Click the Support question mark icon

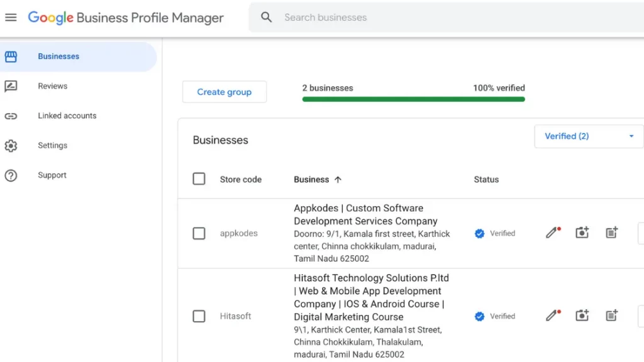pyautogui.click(x=11, y=175)
